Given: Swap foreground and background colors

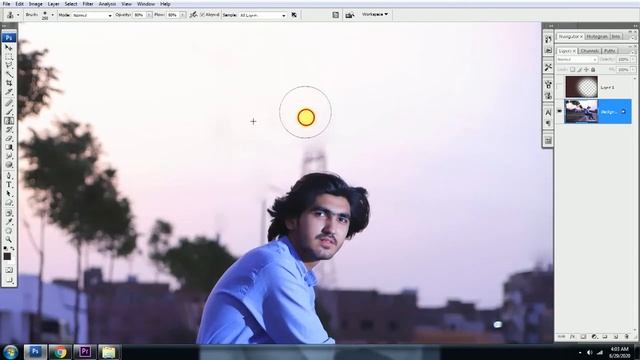Looking at the screenshot, I should 12,248.
